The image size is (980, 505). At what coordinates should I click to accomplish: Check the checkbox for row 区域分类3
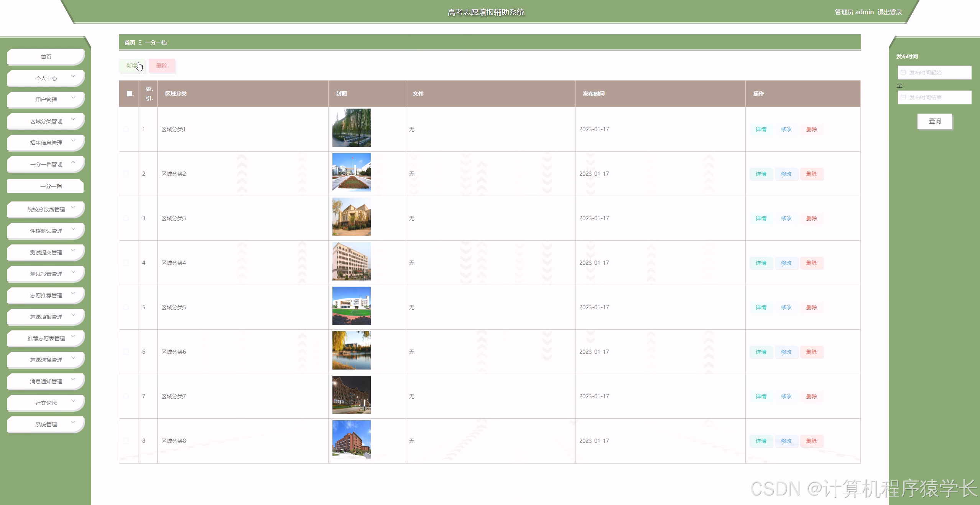pyautogui.click(x=126, y=218)
